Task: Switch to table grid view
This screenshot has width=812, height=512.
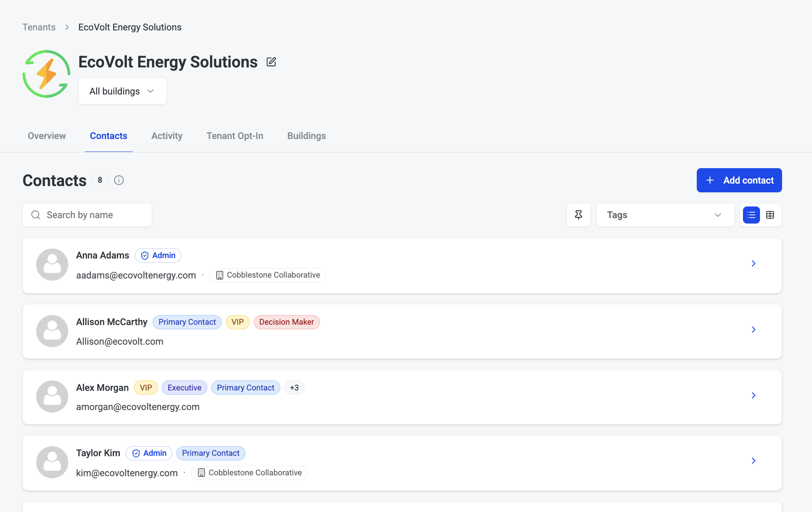Action: coord(770,215)
